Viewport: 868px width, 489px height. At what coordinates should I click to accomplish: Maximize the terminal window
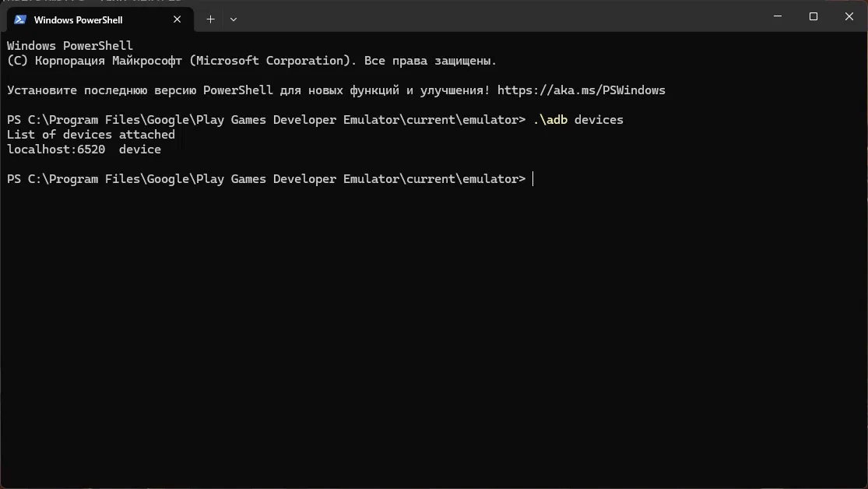coord(814,16)
